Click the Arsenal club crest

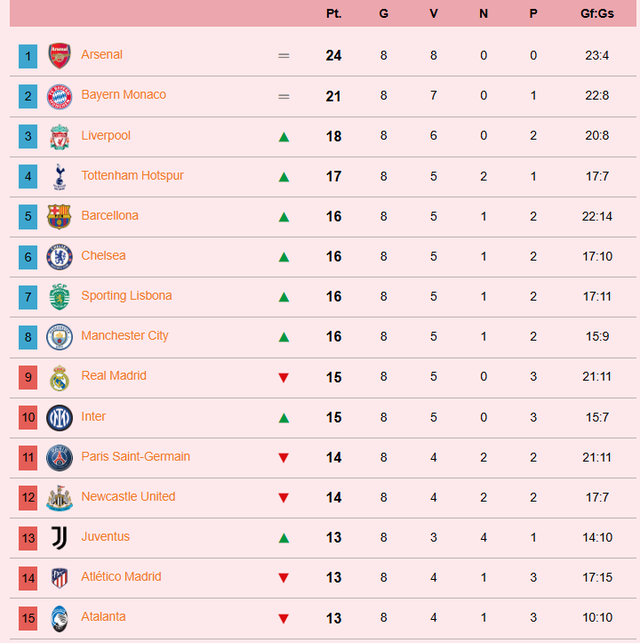tap(60, 56)
